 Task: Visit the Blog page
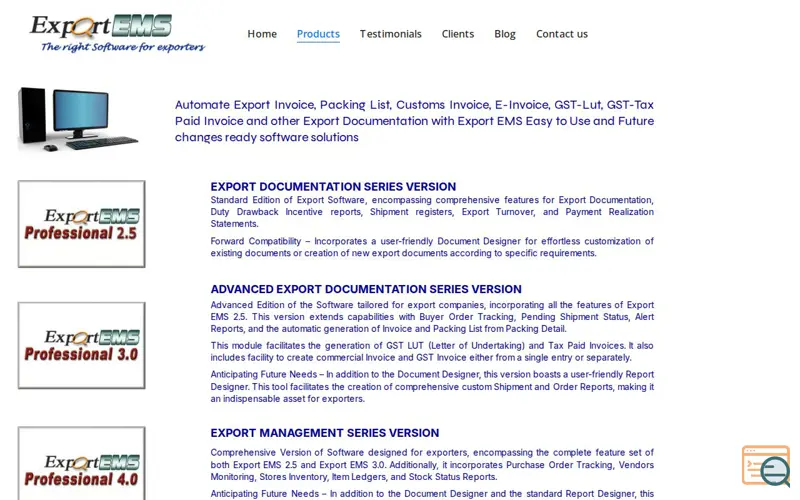click(x=505, y=34)
